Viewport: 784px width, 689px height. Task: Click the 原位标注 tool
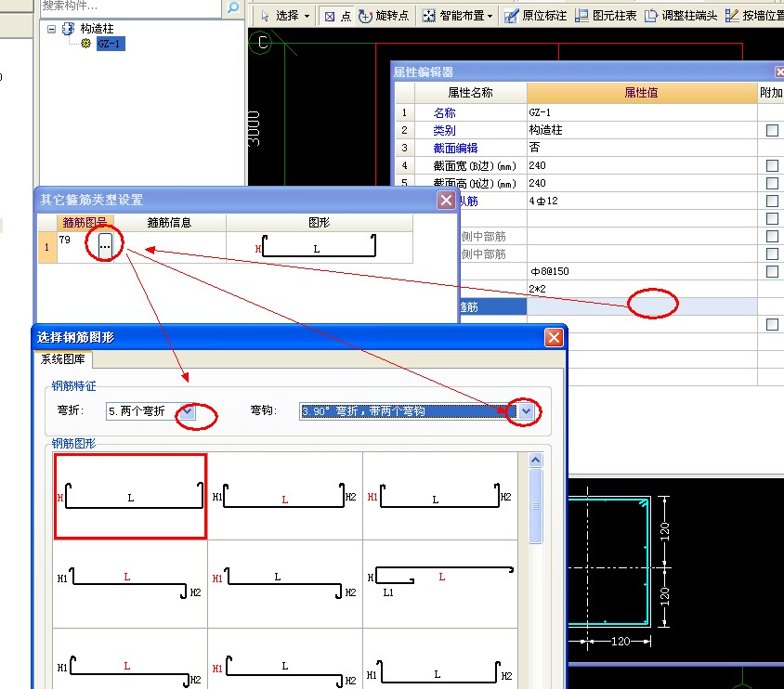(x=535, y=16)
